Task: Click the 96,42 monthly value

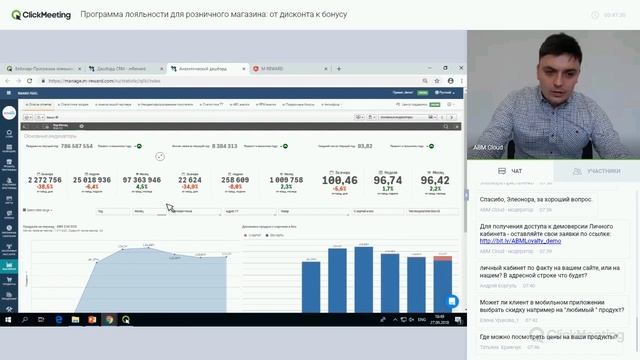Action: point(435,180)
